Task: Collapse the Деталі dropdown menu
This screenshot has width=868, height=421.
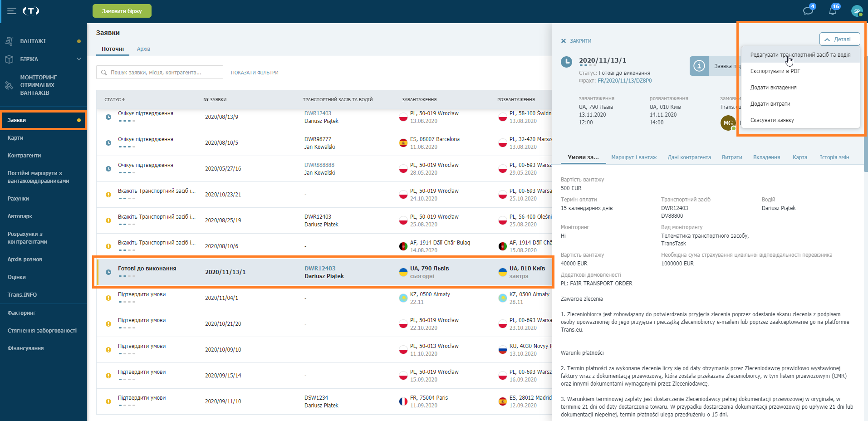Action: click(839, 39)
